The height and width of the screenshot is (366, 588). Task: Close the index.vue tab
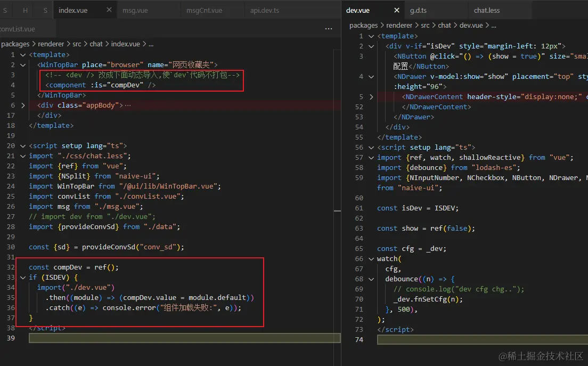pyautogui.click(x=109, y=10)
